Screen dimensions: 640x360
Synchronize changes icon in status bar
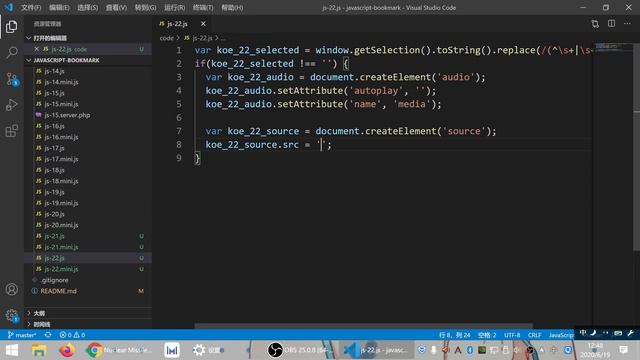click(48, 335)
